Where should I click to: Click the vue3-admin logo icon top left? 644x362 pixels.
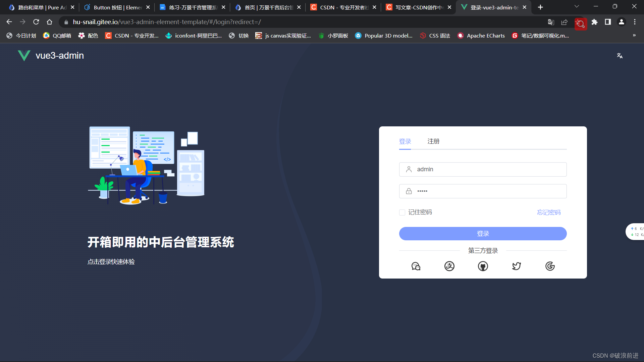click(24, 55)
